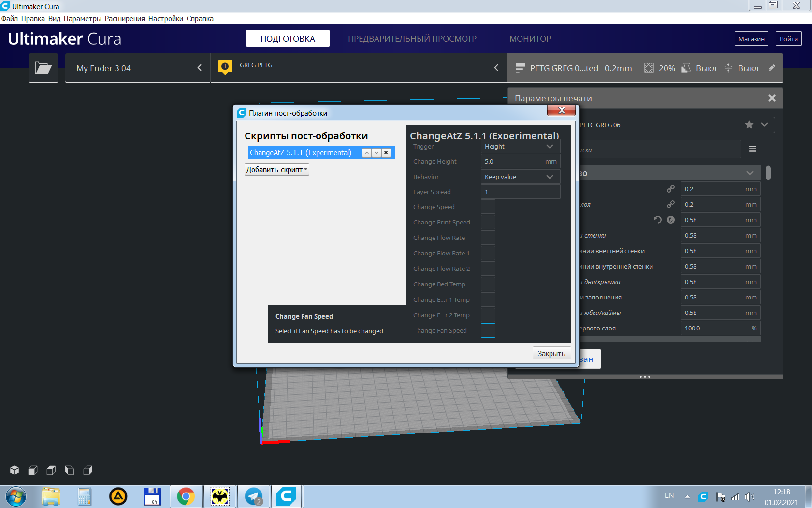Screen dimensions: 812x508
Task: Select front view icon
Action: pyautogui.click(x=33, y=470)
